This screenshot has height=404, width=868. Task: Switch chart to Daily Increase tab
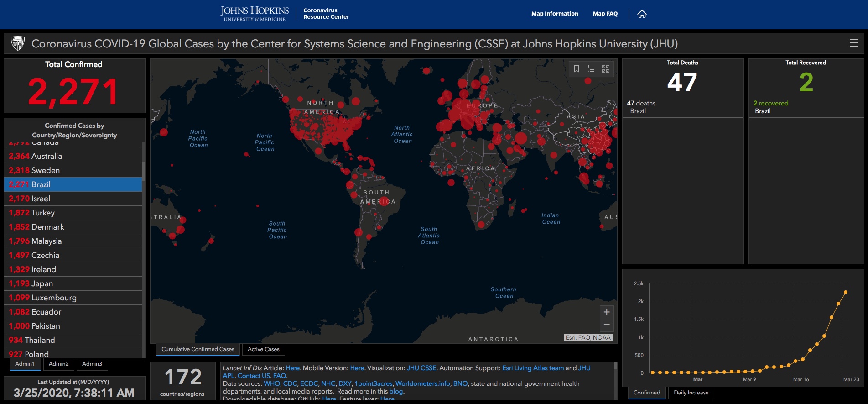coord(691,393)
